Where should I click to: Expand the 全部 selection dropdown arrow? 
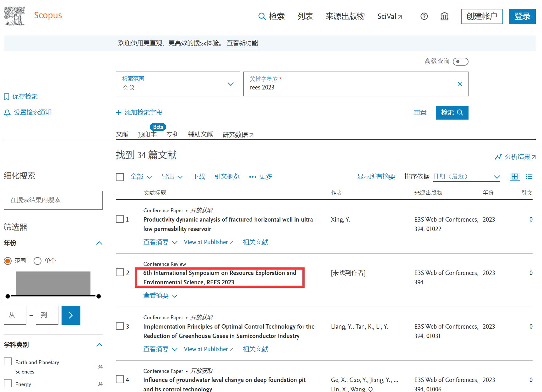click(149, 177)
